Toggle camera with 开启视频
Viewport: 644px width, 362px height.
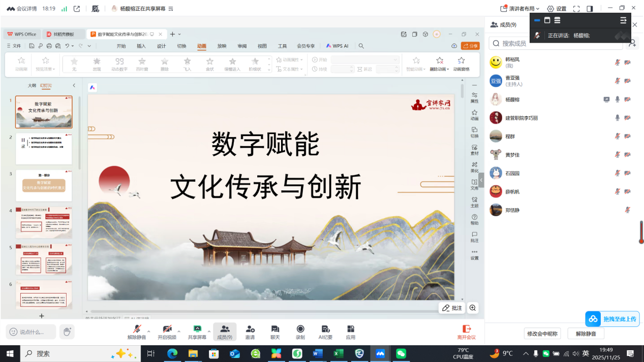[167, 332]
